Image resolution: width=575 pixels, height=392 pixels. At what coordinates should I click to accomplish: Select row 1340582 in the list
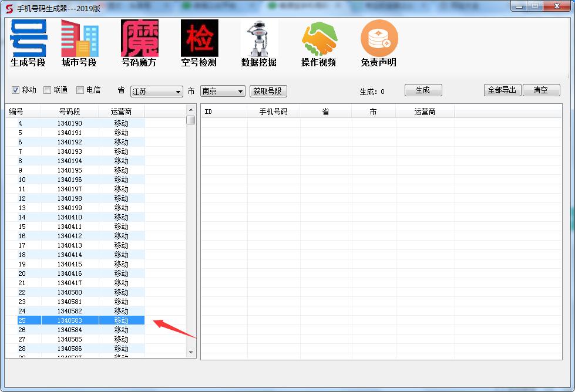click(x=75, y=311)
